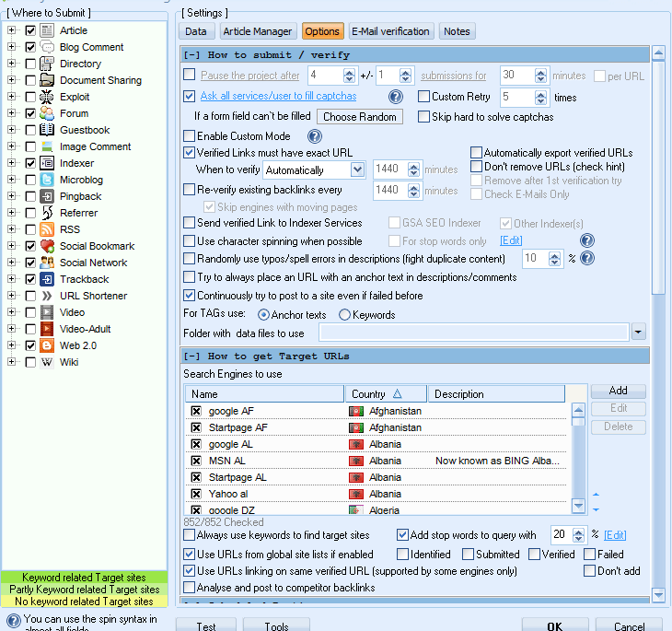
Task: Click the Country column header to sort
Action: point(385,394)
